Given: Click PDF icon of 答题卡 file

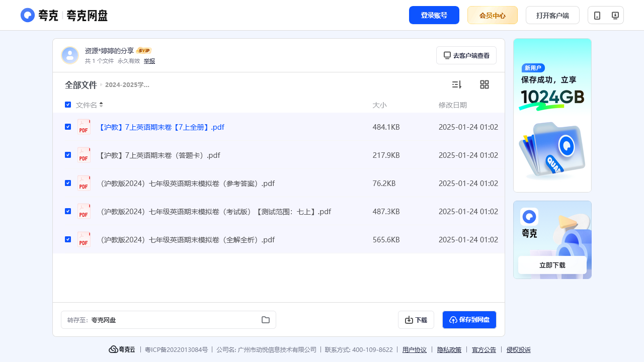Looking at the screenshot, I should 84,155.
